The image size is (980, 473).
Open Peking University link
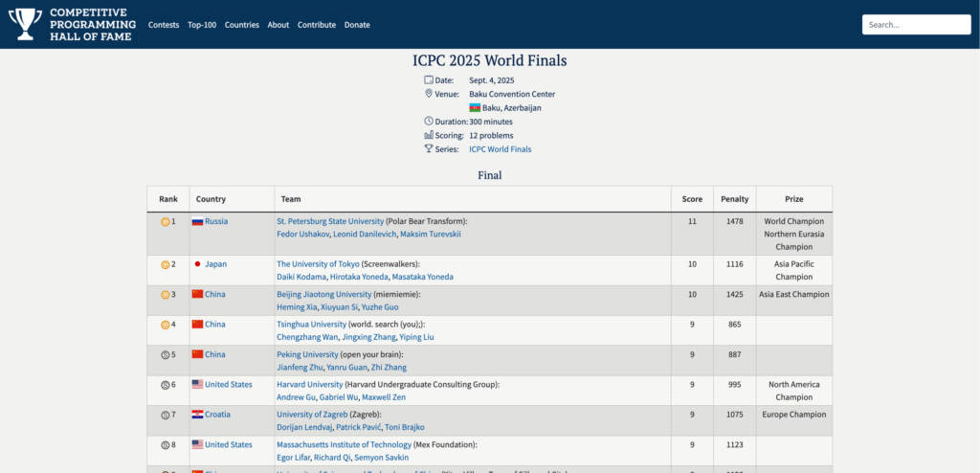pyautogui.click(x=307, y=354)
